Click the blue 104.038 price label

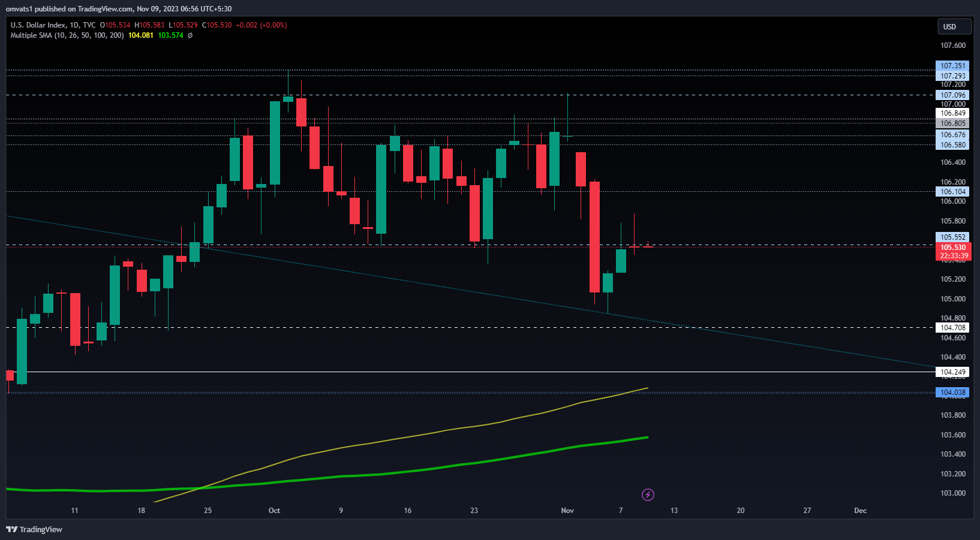(x=952, y=393)
